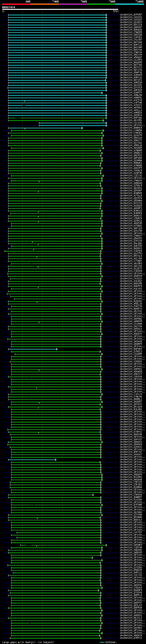Select hit label UniRef100_B3LAD1
Image resolution: width=146 pixels, height=644 pixels.
[131, 409]
